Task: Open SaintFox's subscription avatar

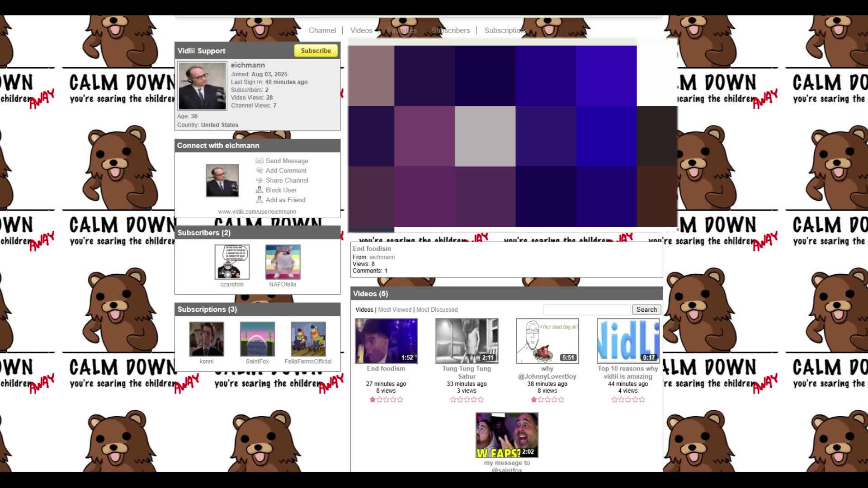Action: click(257, 339)
